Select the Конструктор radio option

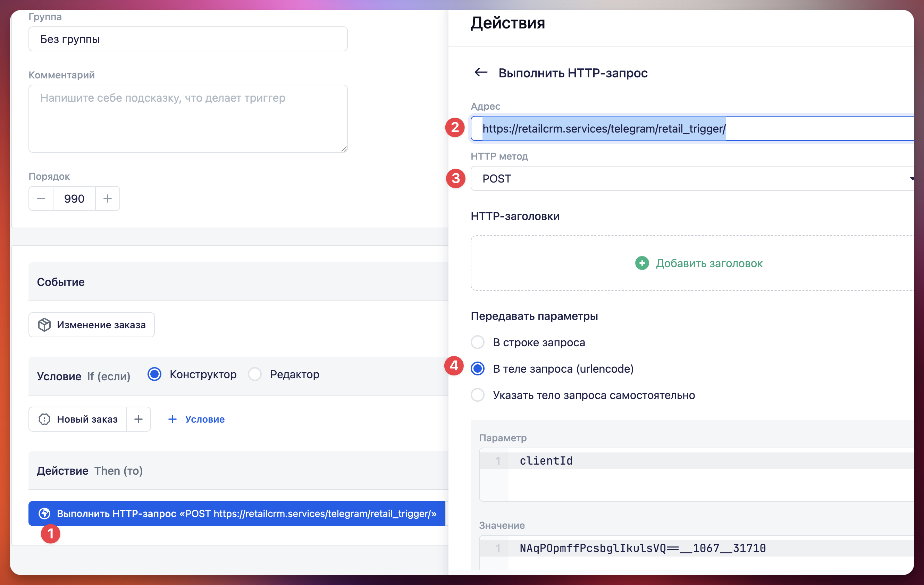(154, 374)
